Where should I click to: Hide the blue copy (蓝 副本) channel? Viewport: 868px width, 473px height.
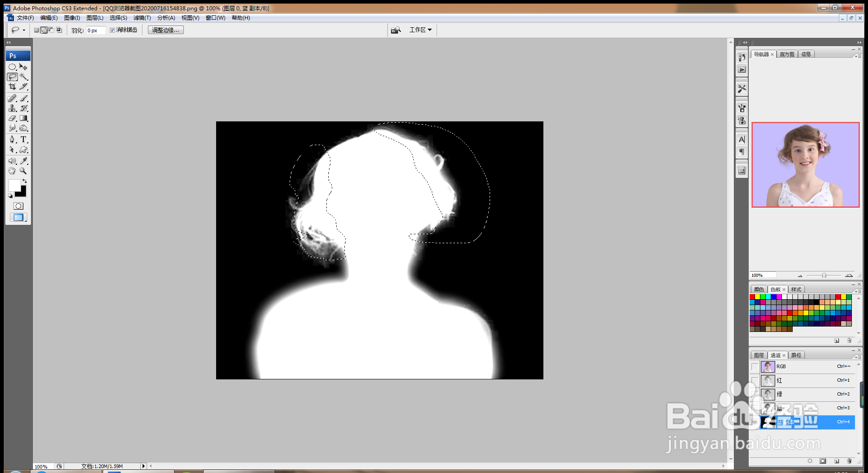tap(755, 422)
